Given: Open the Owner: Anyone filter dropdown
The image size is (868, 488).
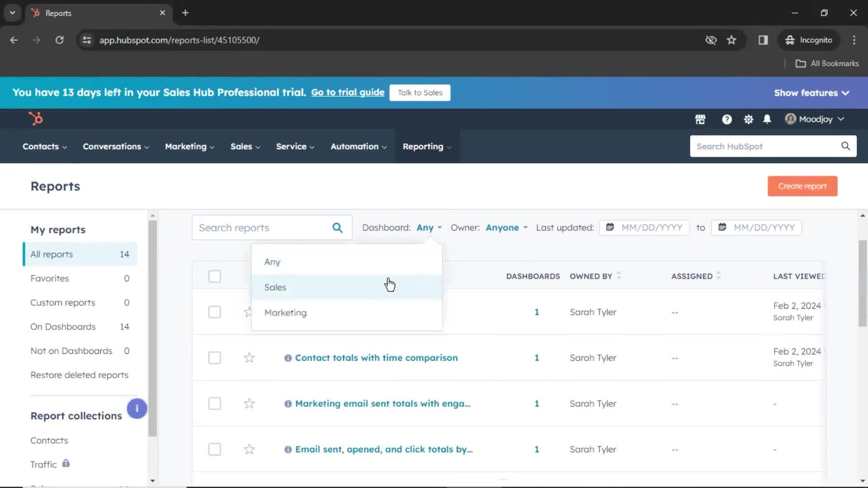Looking at the screenshot, I should [507, 228].
